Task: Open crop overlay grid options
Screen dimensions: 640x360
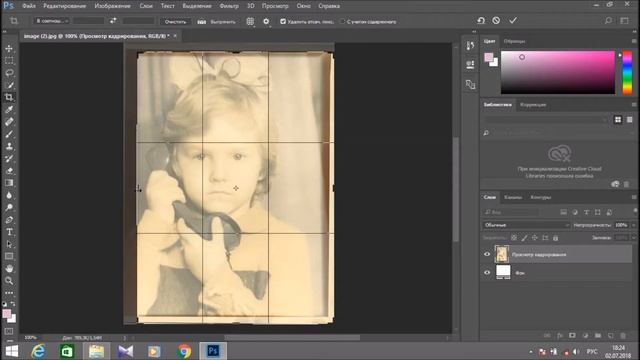Action: tap(250, 21)
